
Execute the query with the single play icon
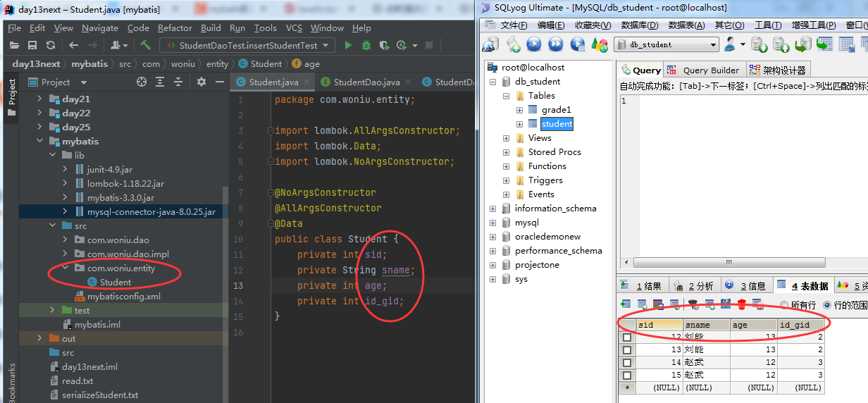coord(534,44)
